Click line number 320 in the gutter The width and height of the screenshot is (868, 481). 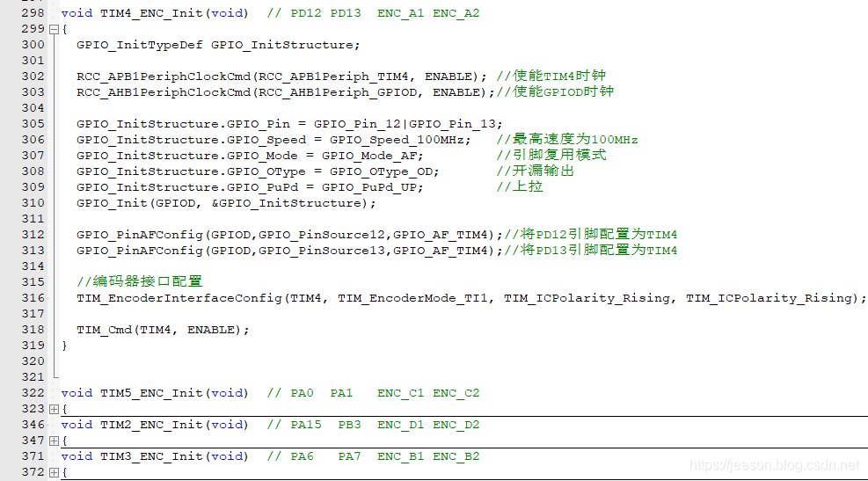(33, 361)
